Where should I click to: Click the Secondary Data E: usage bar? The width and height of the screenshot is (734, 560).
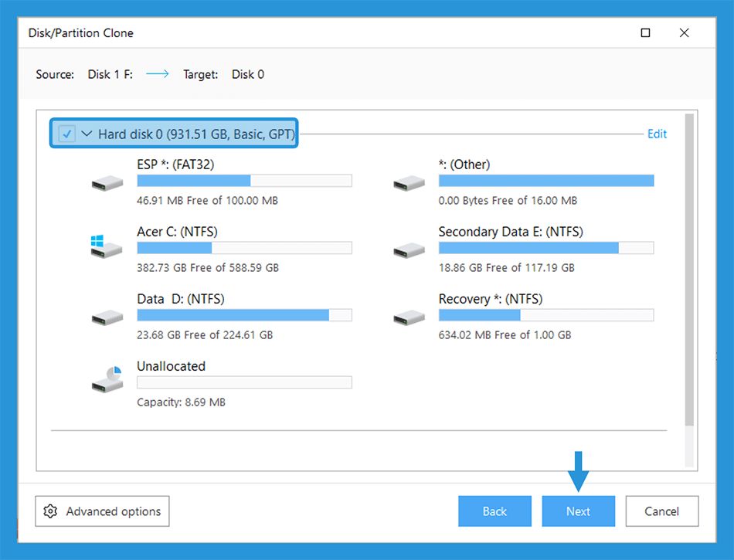click(x=546, y=248)
